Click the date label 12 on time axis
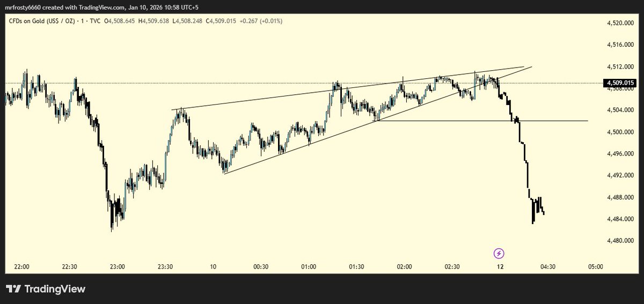 pos(500,267)
